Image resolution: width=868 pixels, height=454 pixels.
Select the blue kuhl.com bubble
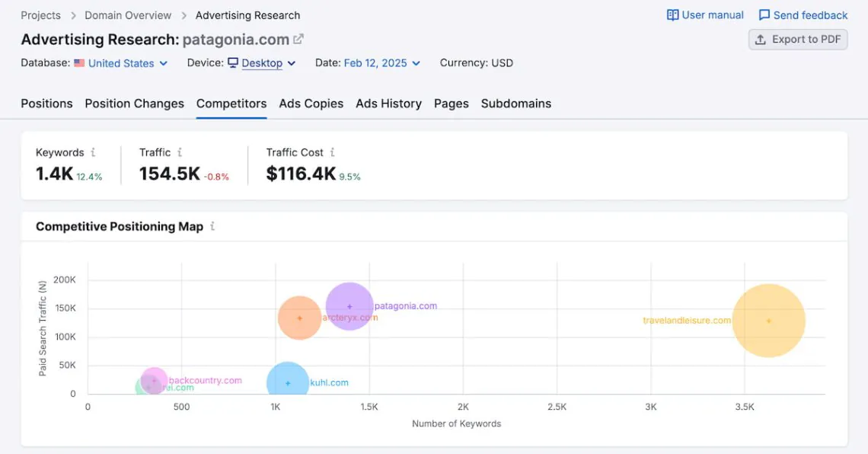point(288,378)
